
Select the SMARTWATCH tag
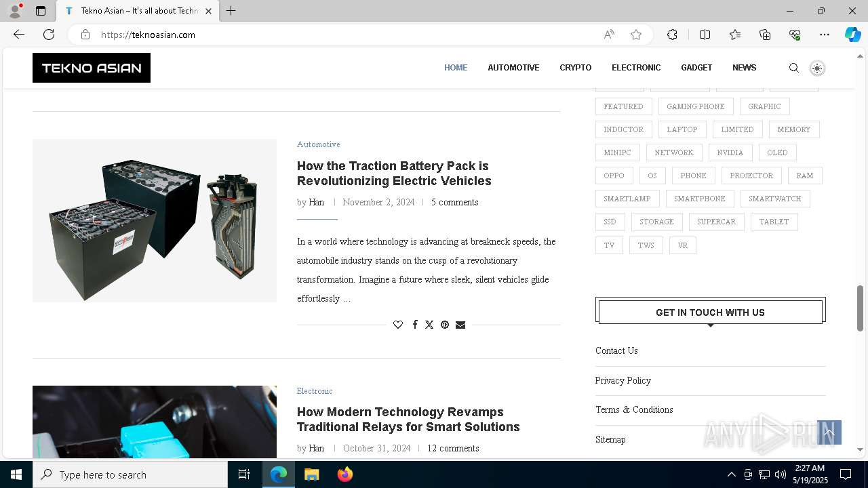pos(775,199)
